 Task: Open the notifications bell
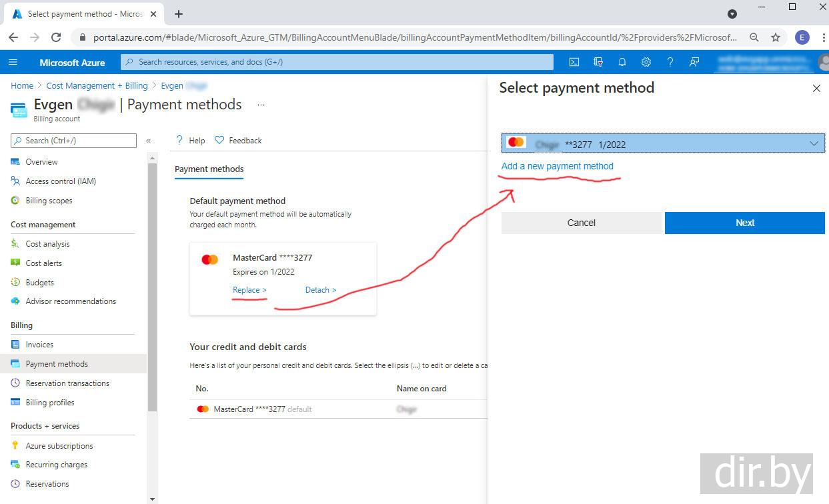(622, 62)
